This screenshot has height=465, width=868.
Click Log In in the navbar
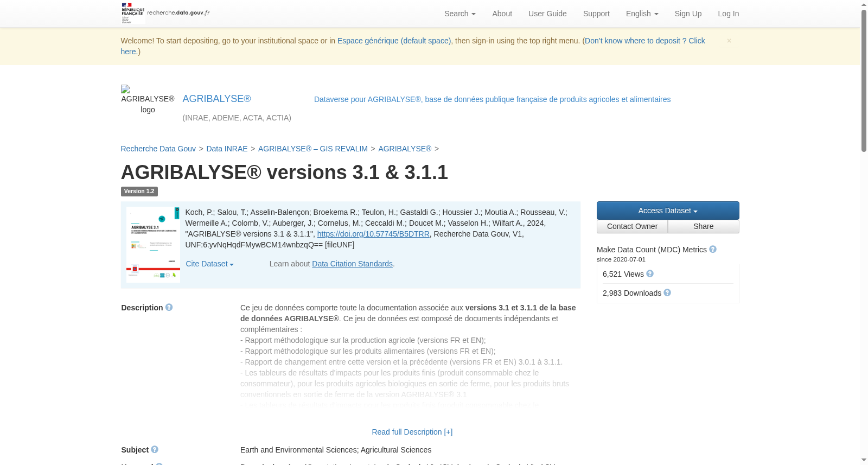(728, 14)
